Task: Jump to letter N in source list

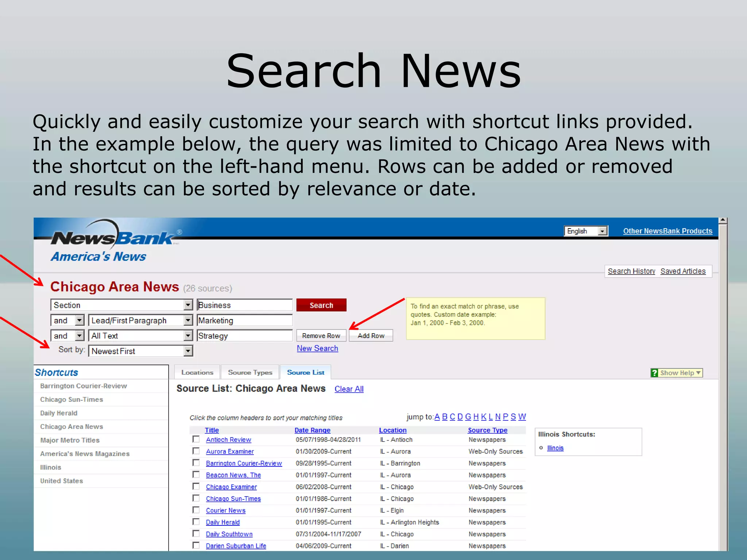Action: [498, 417]
